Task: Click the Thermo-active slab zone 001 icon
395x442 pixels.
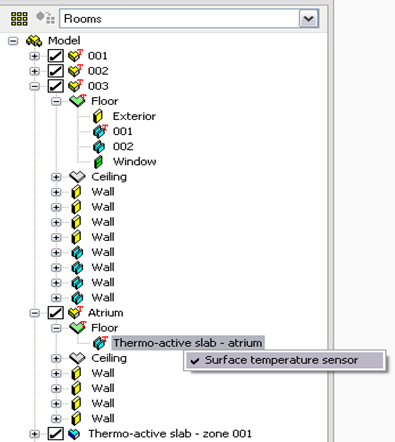Action: [74, 434]
